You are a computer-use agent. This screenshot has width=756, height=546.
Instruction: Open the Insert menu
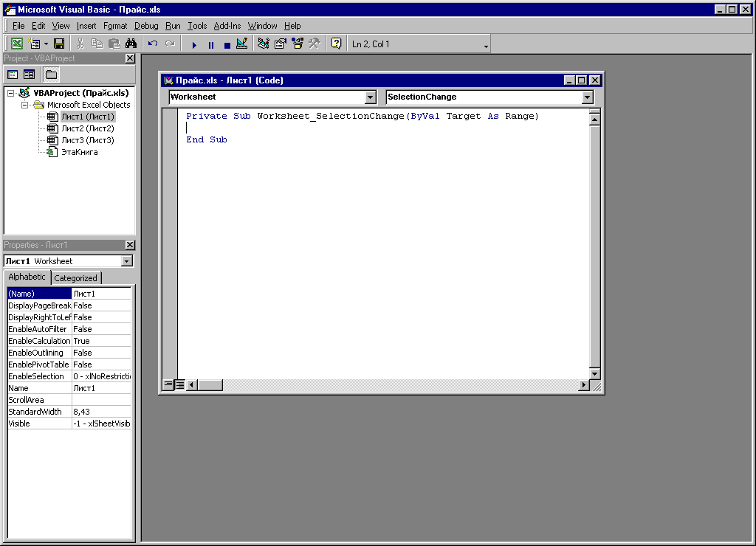86,26
